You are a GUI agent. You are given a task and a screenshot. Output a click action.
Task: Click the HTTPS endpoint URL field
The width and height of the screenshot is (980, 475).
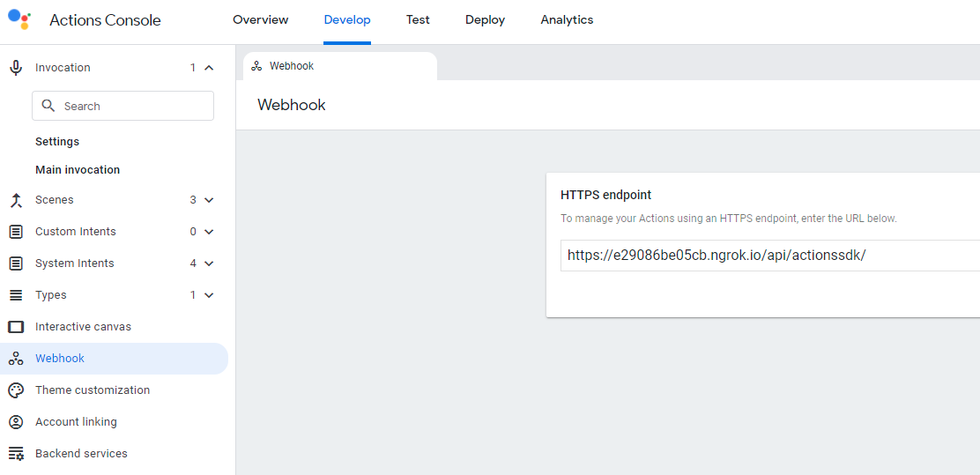click(x=770, y=255)
